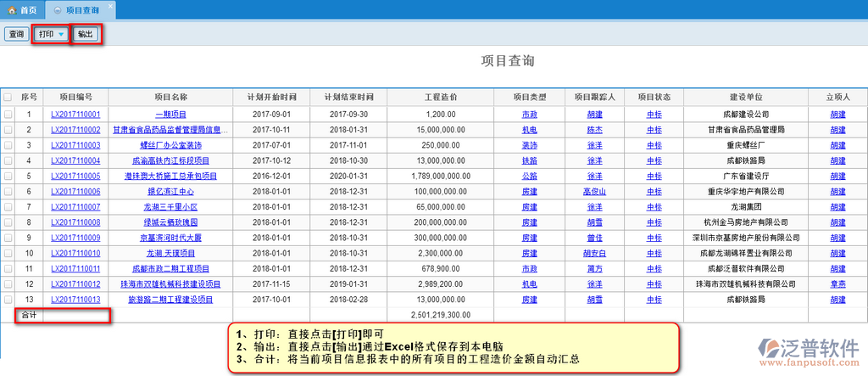Click the round icon on 项目查询 tab
868x376 pixels.
(57, 8)
